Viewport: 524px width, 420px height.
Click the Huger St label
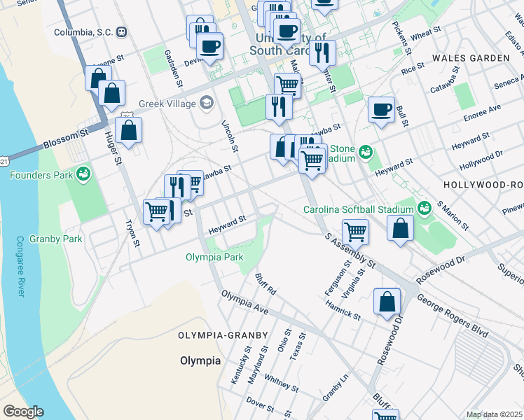tap(113, 148)
